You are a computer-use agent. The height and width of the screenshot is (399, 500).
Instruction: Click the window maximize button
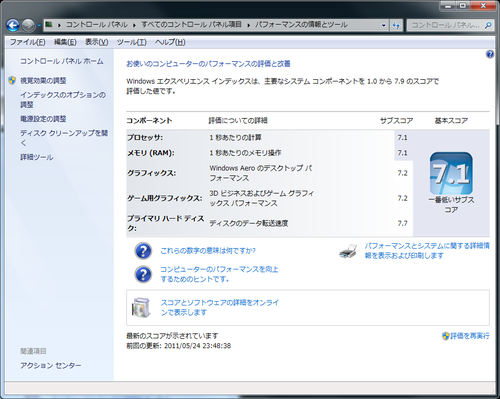click(463, 6)
